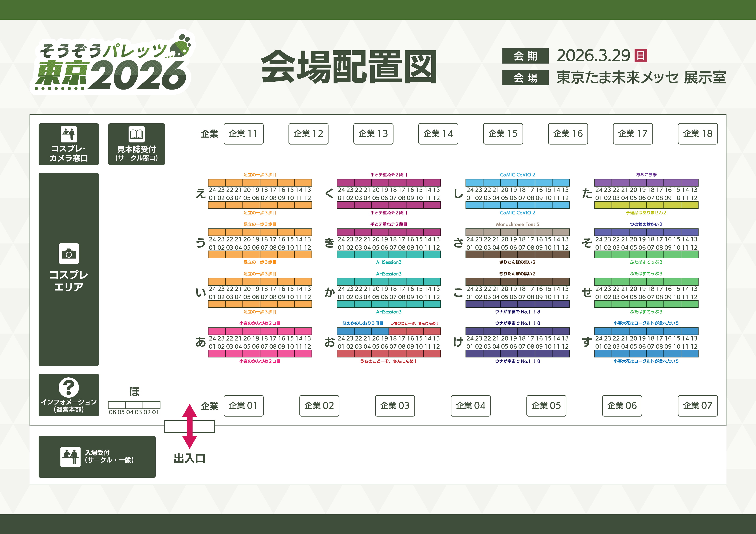Click seat 06 in the ほ row
This screenshot has height=534, width=756.
tap(113, 405)
